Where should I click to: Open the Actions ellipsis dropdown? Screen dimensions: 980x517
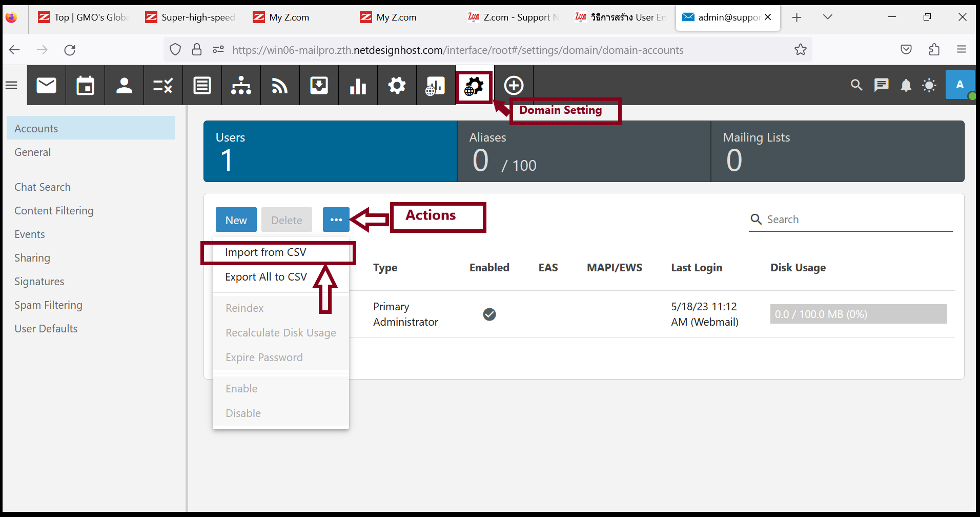point(336,220)
